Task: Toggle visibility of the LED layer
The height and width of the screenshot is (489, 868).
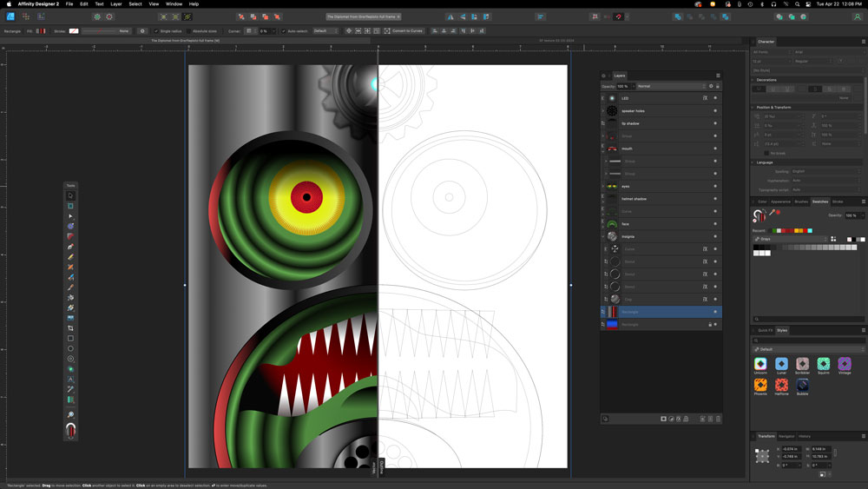Action: (715, 98)
